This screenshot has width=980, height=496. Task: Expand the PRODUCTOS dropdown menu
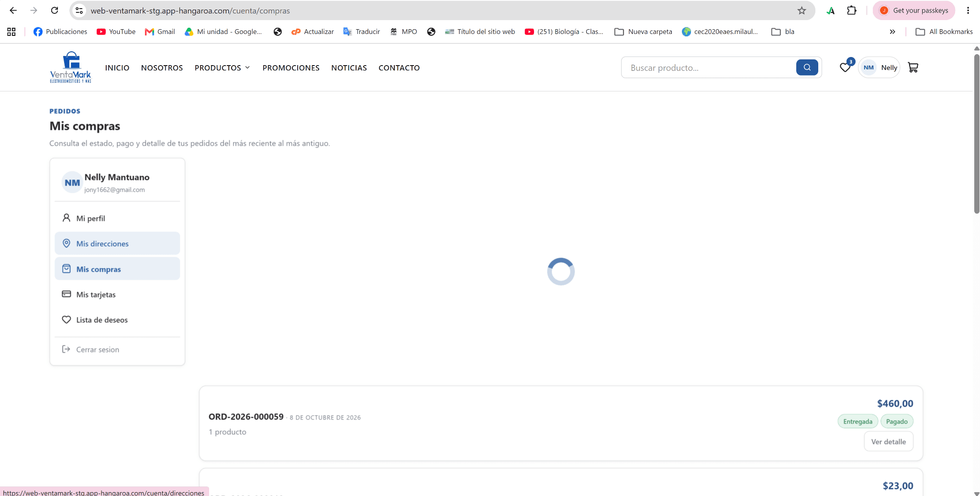click(x=222, y=68)
